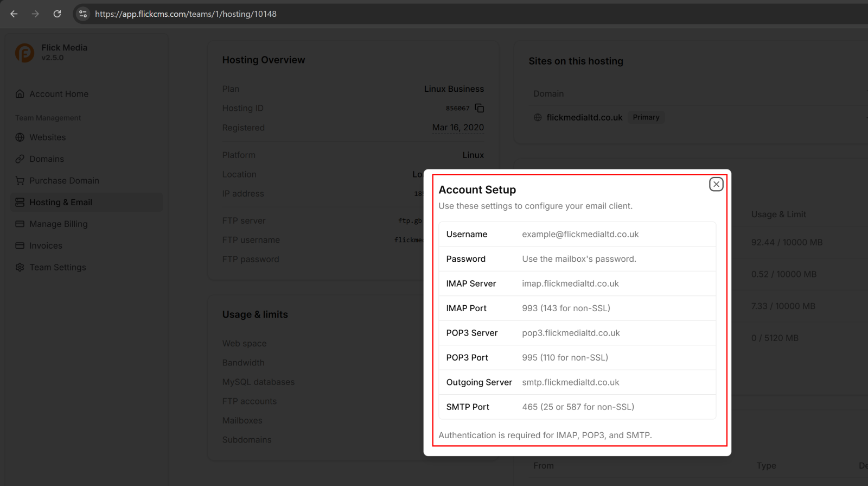Click the registered date Mar 16, 2020
The image size is (868, 486).
[x=458, y=128]
